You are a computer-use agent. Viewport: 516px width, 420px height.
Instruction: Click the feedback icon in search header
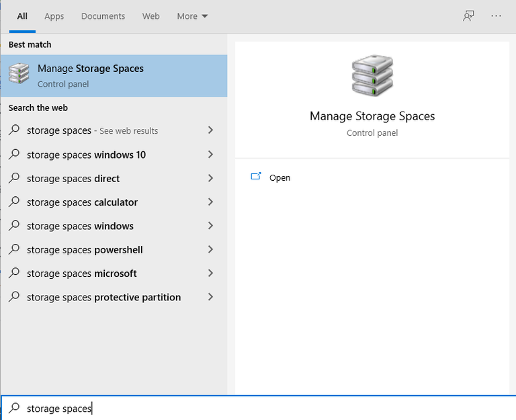(468, 16)
